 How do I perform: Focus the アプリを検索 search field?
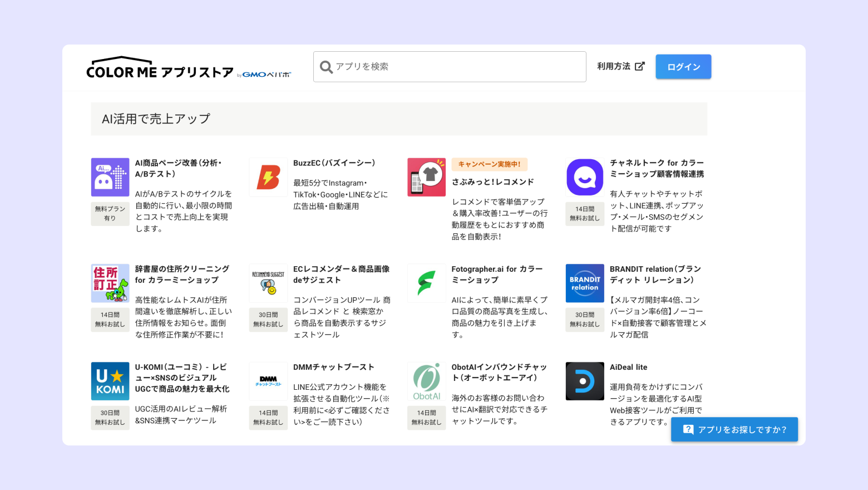[450, 67]
